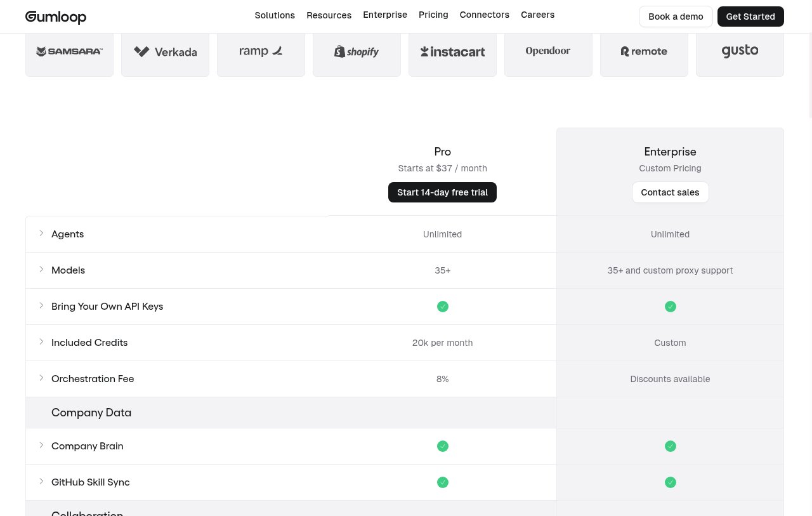812x516 pixels.
Task: Click the 'Starts at $37 / month' text
Action: (442, 168)
